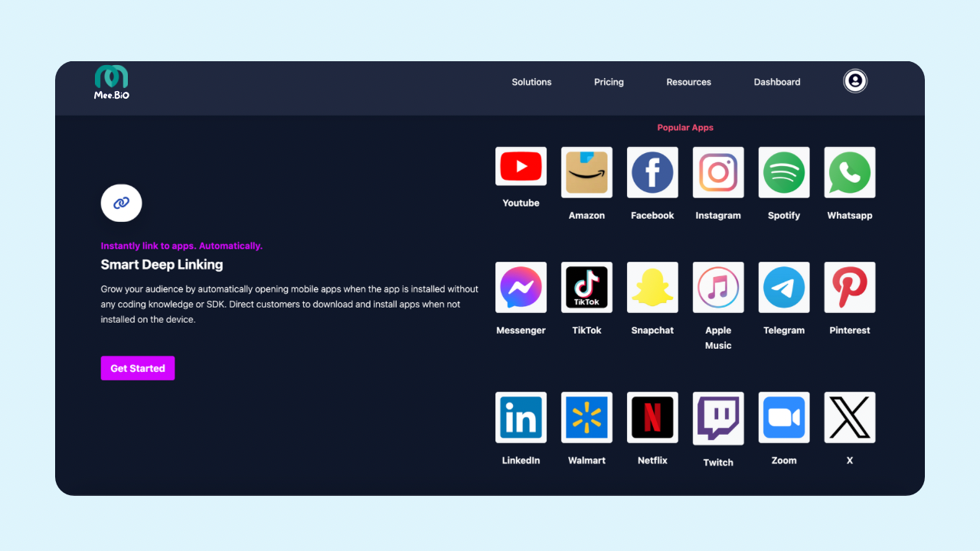Click the 'Grow your audience' description paragraph
Screen dimensions: 980x551
[x=289, y=305]
